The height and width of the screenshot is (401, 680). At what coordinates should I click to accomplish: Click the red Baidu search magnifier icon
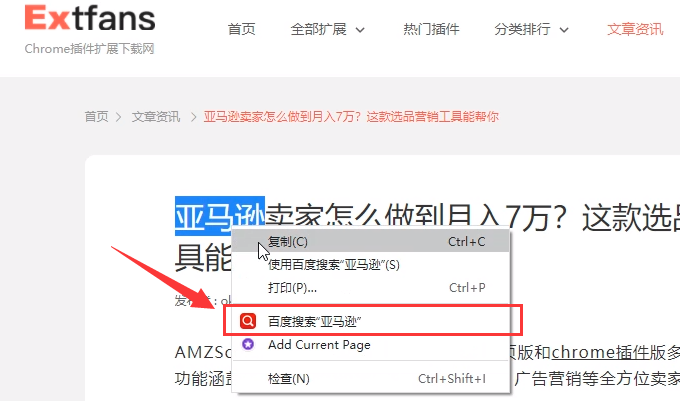point(248,321)
